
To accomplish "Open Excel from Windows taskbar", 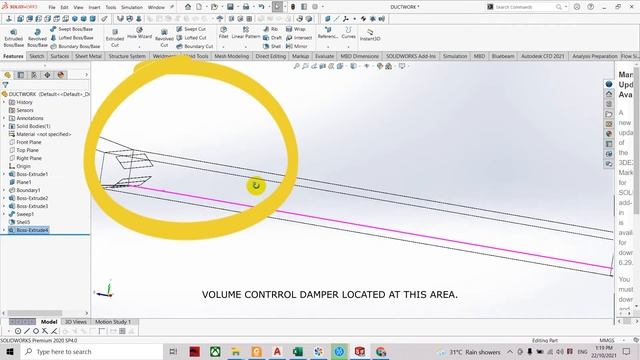I will point(298,351).
